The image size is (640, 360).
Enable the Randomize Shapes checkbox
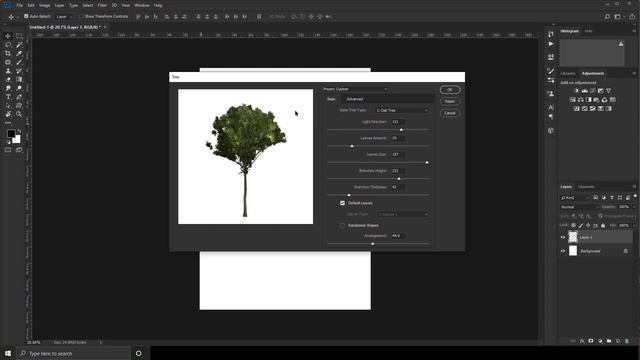[x=342, y=225]
